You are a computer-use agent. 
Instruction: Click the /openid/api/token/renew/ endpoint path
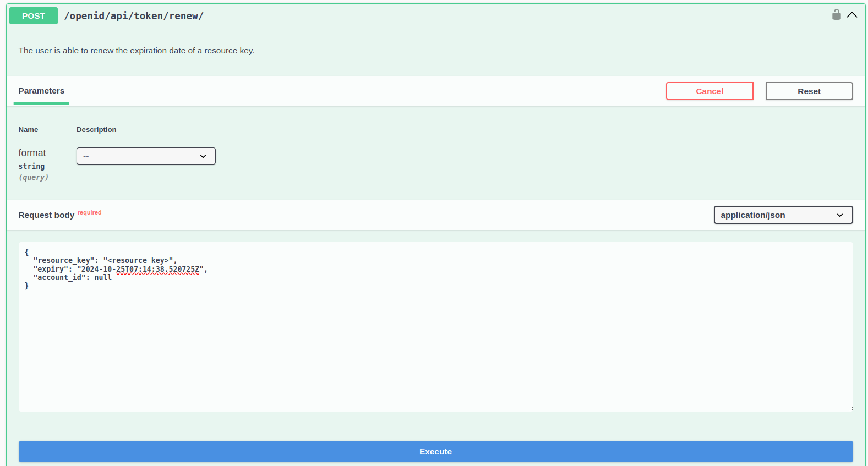134,16
